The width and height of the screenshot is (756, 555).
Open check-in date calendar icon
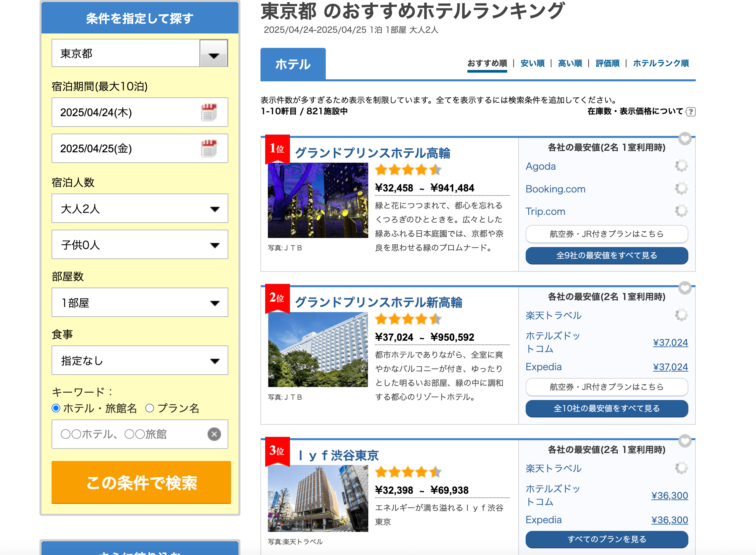[x=209, y=112]
